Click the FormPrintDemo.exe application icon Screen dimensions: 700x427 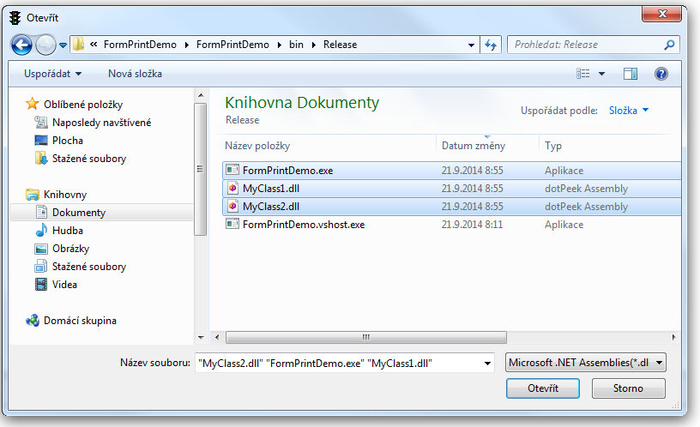tap(232, 170)
